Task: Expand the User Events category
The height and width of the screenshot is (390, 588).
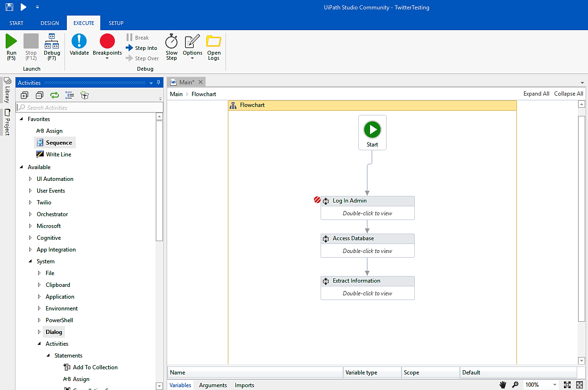Action: (31, 191)
